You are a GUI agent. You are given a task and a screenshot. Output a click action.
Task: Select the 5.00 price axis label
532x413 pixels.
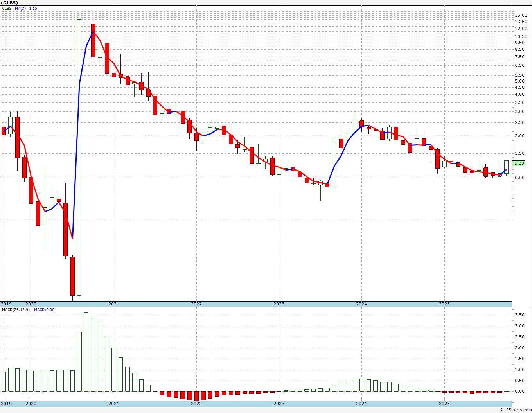pyautogui.click(x=519, y=81)
